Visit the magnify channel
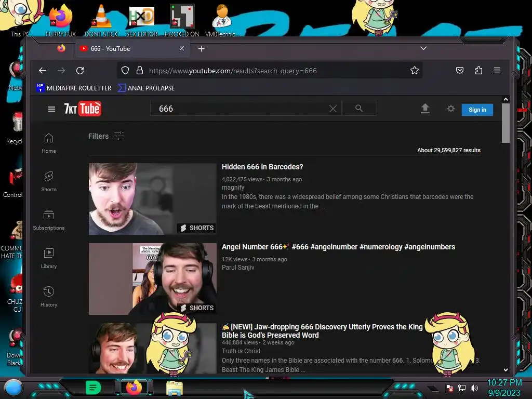532x399 pixels. [233, 188]
